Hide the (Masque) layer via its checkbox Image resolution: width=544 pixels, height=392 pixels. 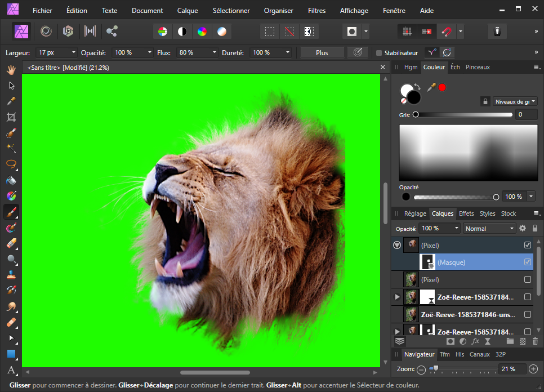528,262
